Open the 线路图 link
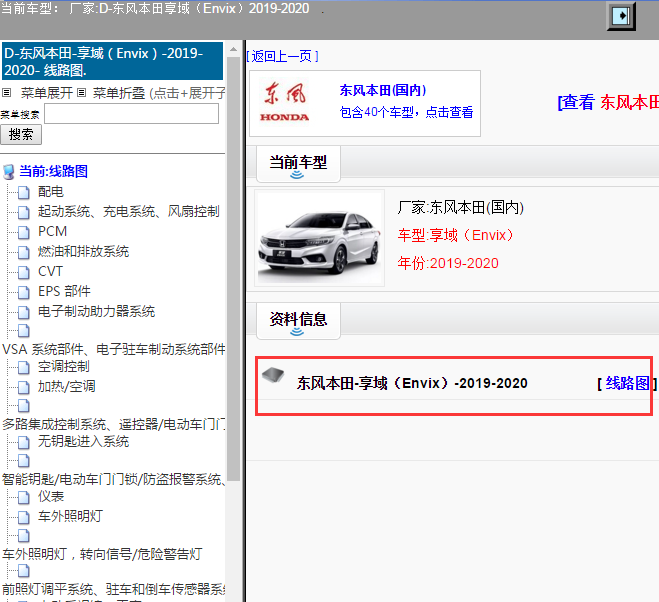659x602 pixels. click(627, 383)
